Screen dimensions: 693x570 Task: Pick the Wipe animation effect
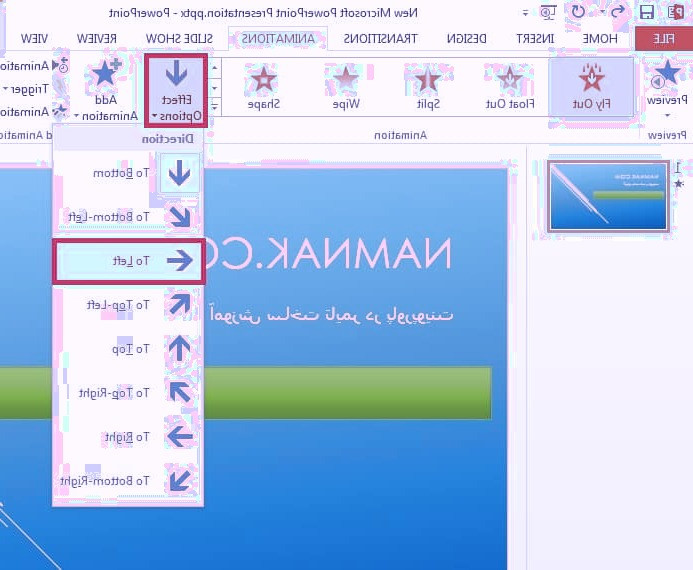(346, 86)
